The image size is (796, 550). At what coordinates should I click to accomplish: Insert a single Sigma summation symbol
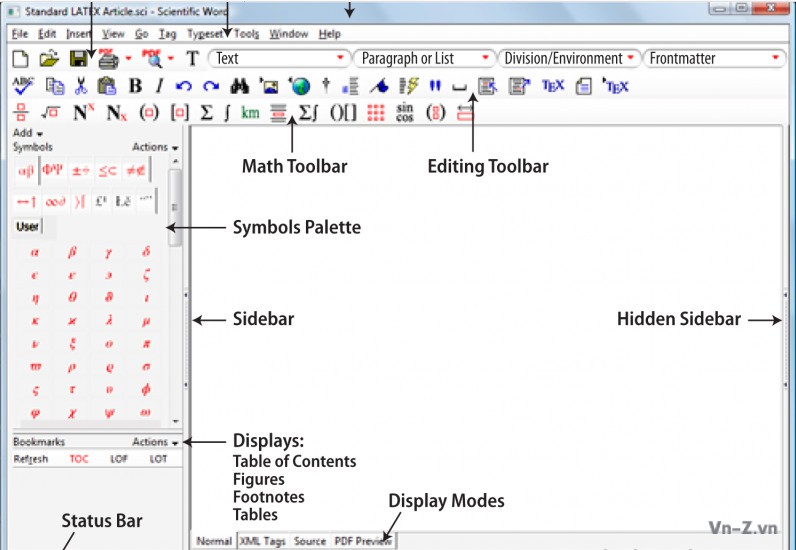(x=206, y=113)
